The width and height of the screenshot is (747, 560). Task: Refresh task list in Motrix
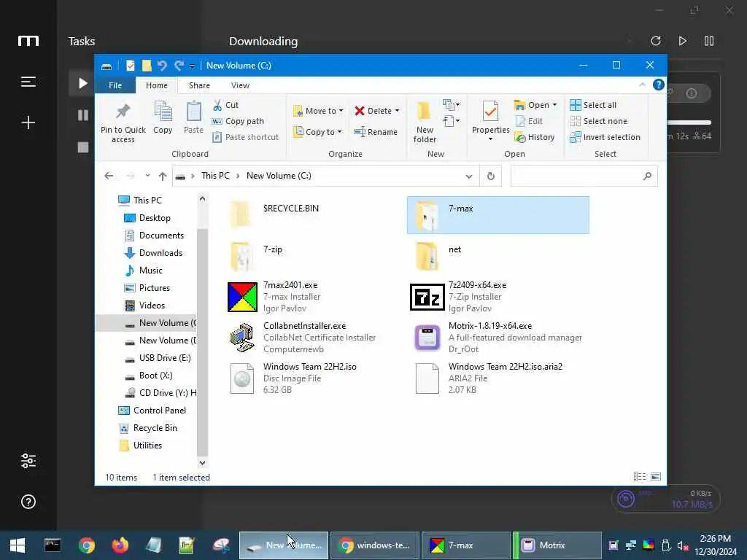pyautogui.click(x=656, y=41)
